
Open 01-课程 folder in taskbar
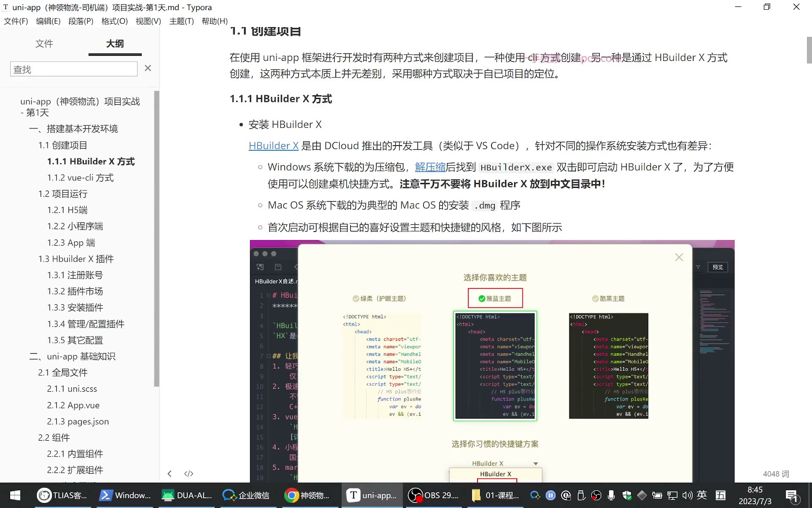(x=496, y=495)
